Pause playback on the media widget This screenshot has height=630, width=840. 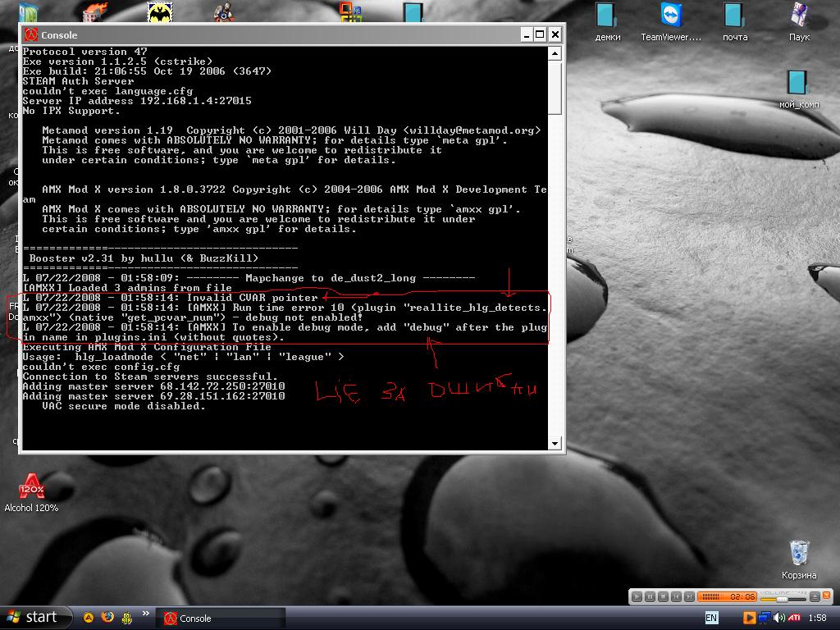click(650, 596)
